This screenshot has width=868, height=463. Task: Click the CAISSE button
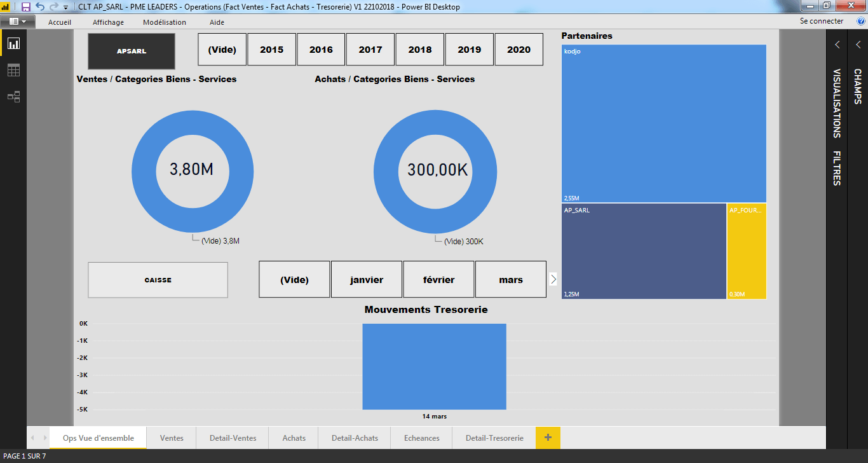[158, 280]
